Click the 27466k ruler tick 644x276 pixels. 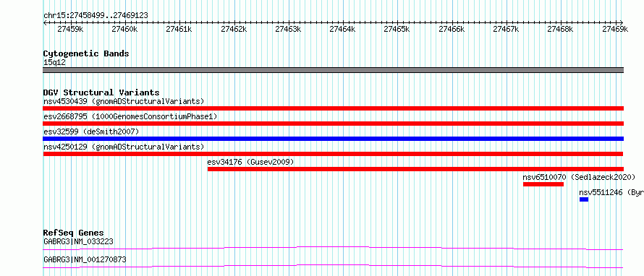tap(452, 29)
